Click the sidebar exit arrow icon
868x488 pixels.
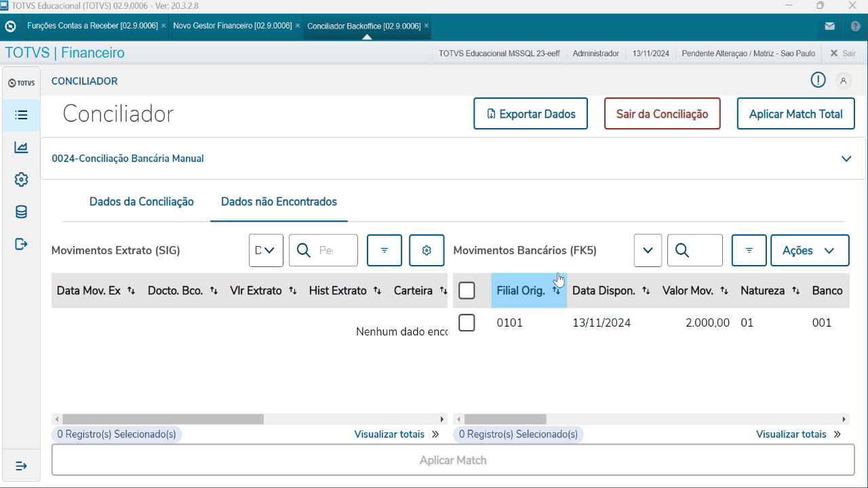click(21, 244)
